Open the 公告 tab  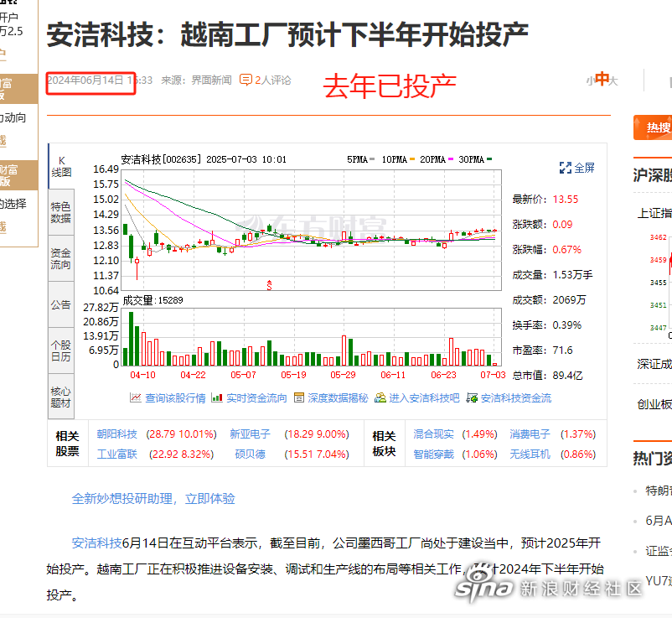[x=61, y=304]
